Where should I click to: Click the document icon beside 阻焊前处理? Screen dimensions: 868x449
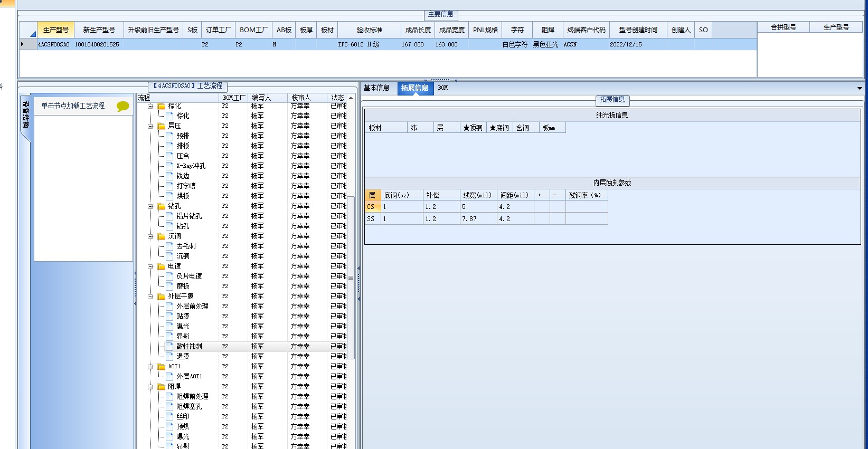point(169,396)
